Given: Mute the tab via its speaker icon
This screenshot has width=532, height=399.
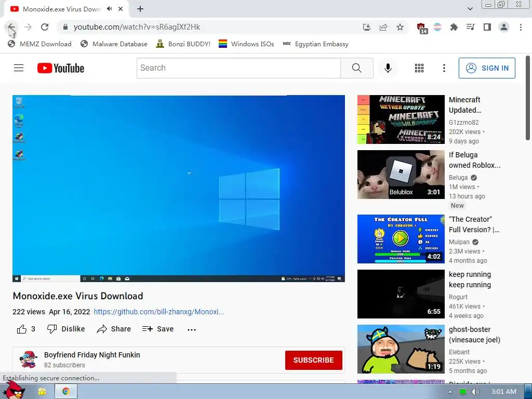Looking at the screenshot, I should click(109, 9).
